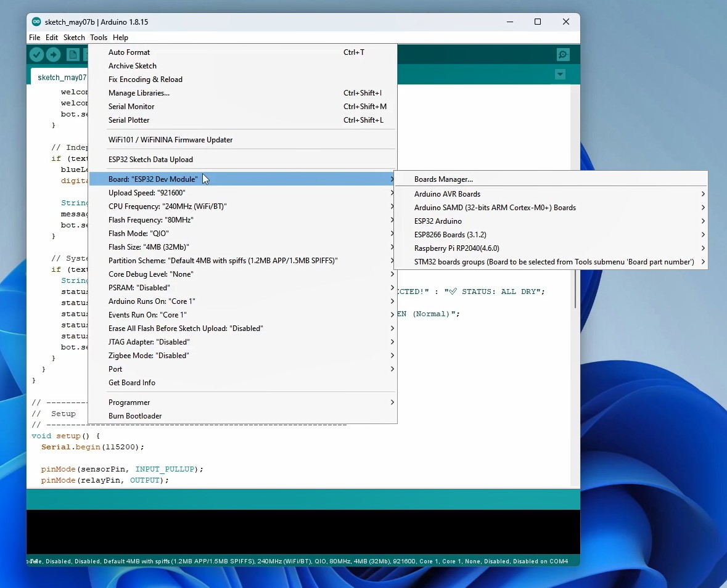Select the sketch_may07 tab
This screenshot has height=588, width=727.
[x=59, y=77]
